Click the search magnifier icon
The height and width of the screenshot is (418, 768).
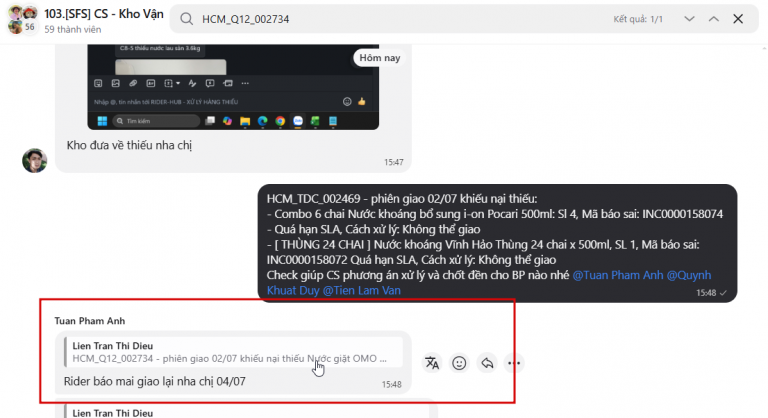pos(186,19)
